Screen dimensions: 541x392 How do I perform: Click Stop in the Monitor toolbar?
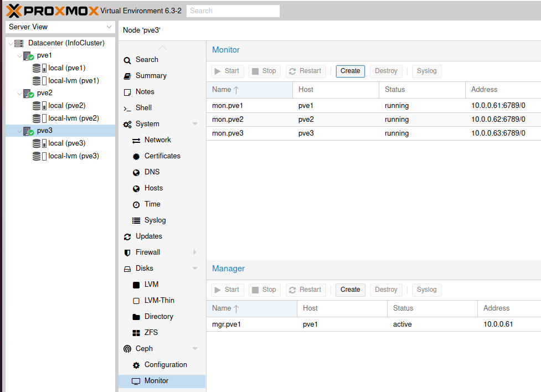coord(264,71)
